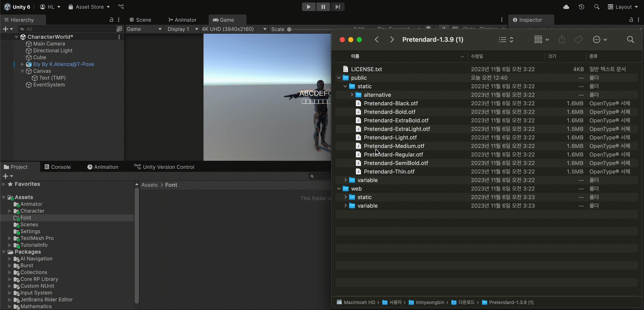Click the Finder share icon
This screenshot has width=644, height=310.
[562, 39]
